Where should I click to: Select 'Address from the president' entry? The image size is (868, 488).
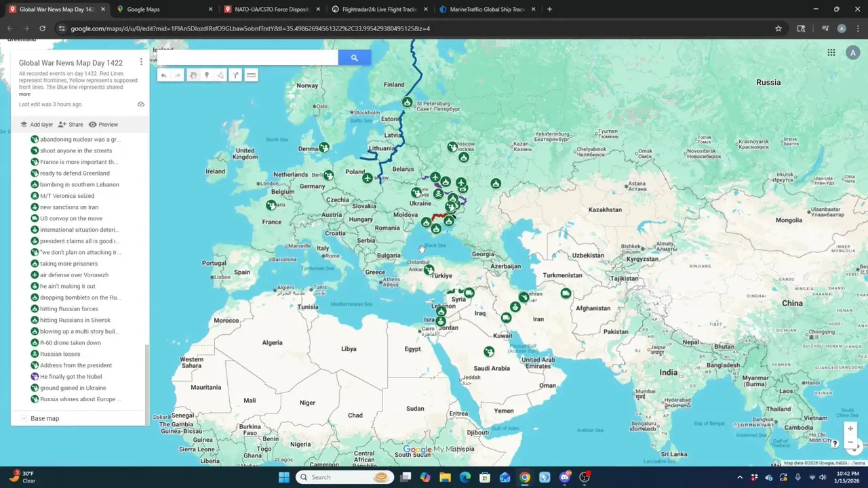[76, 365]
